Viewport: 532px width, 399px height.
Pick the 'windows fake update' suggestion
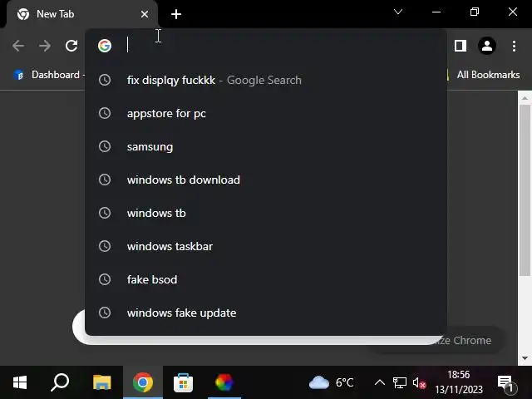[x=266, y=313]
